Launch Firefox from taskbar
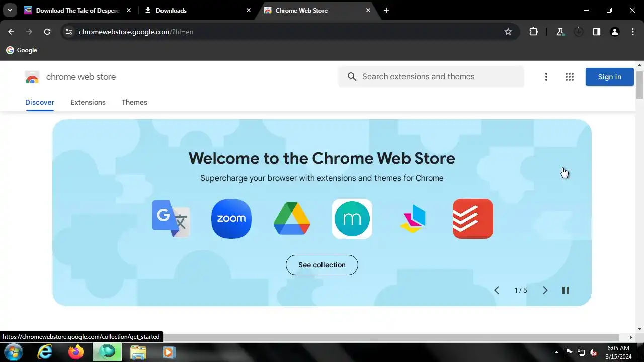The height and width of the screenshot is (362, 644). [x=76, y=352]
